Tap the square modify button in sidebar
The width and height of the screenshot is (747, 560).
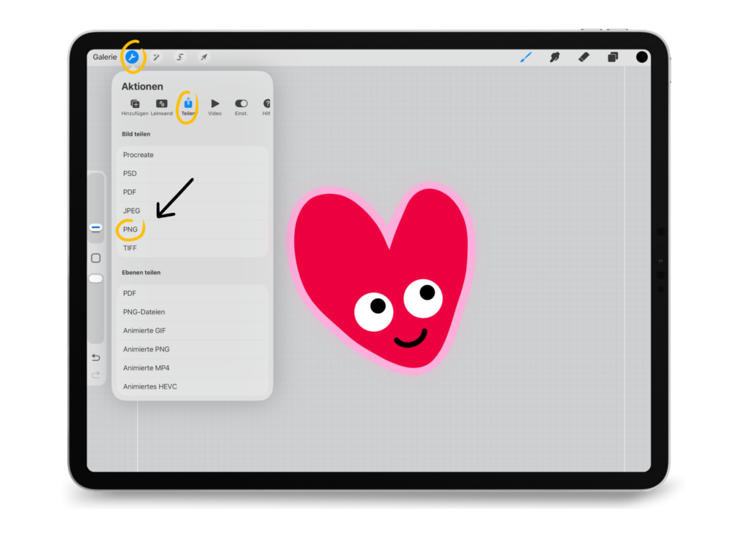(96, 258)
